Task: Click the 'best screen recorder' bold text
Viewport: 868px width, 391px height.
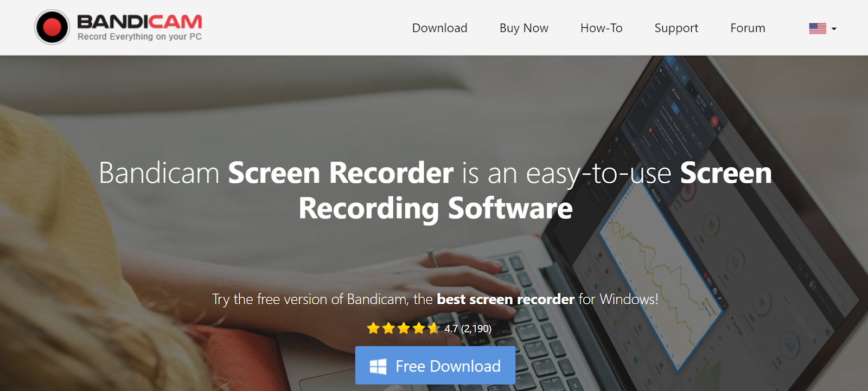Action: tap(505, 299)
